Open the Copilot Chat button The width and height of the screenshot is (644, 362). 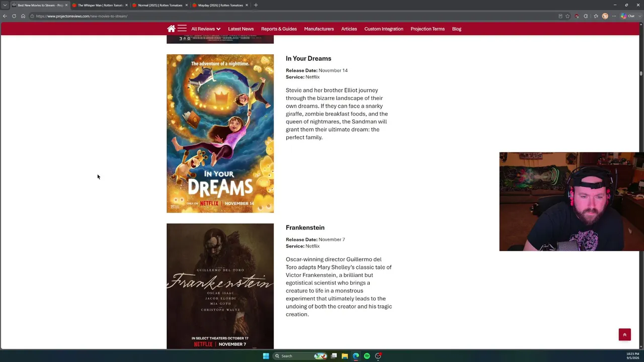point(627,16)
